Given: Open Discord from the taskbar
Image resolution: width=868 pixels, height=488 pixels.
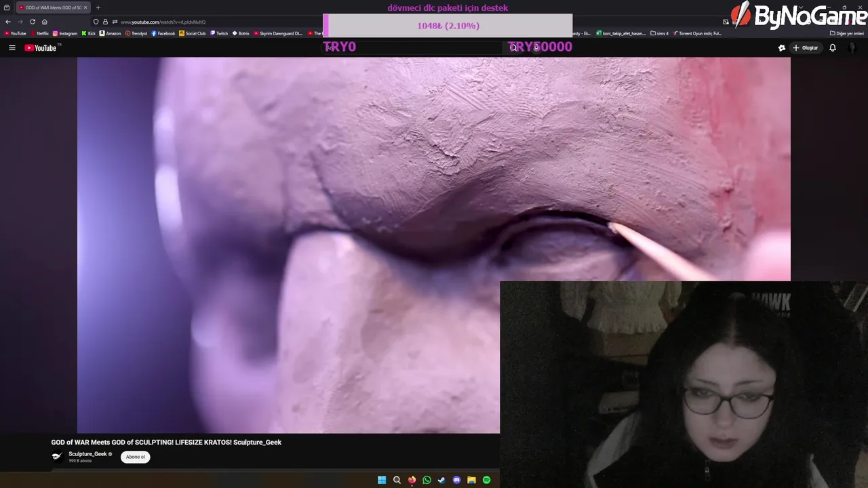Looking at the screenshot, I should pyautogui.click(x=456, y=480).
